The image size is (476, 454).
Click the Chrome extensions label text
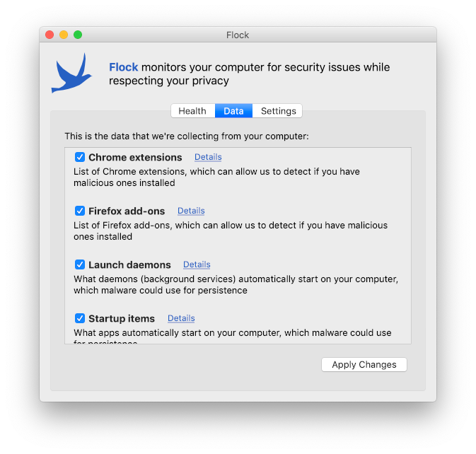tap(135, 157)
